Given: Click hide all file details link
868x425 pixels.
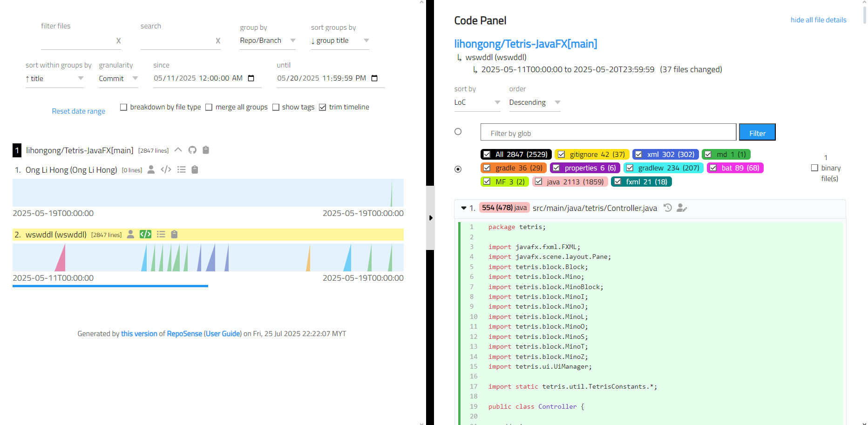Looking at the screenshot, I should point(818,20).
